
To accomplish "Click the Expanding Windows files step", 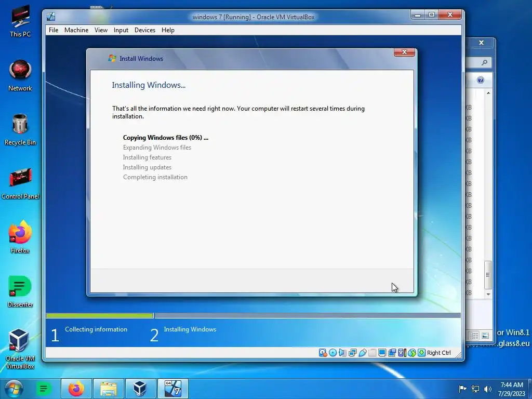I will [157, 148].
